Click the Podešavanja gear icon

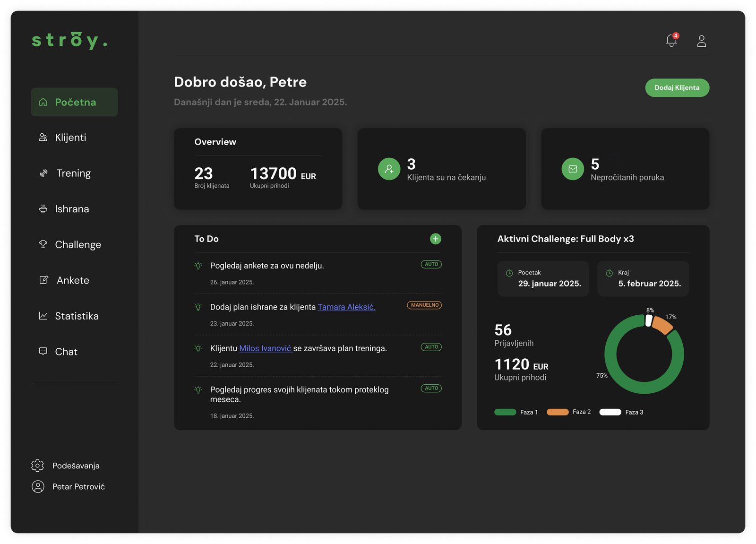coord(38,466)
